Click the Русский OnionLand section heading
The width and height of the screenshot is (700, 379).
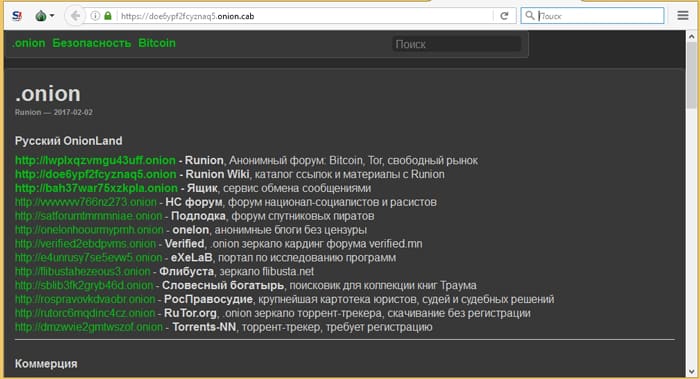coord(68,141)
